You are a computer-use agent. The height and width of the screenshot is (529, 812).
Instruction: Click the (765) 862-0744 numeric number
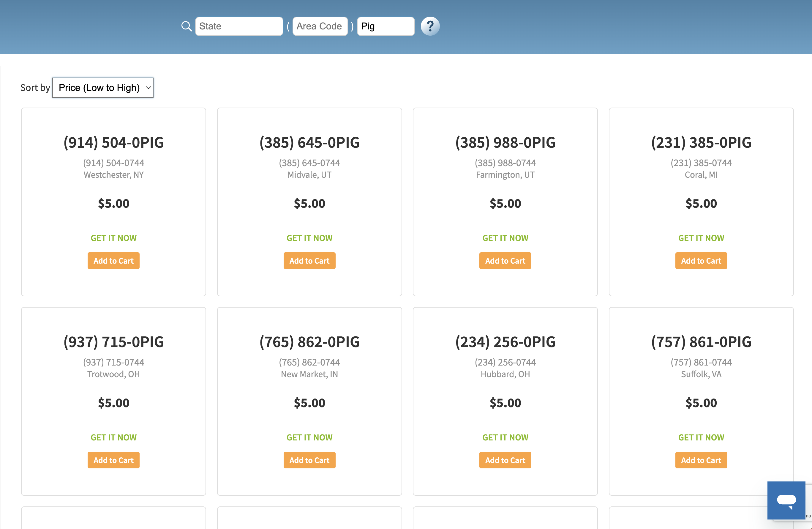point(309,362)
